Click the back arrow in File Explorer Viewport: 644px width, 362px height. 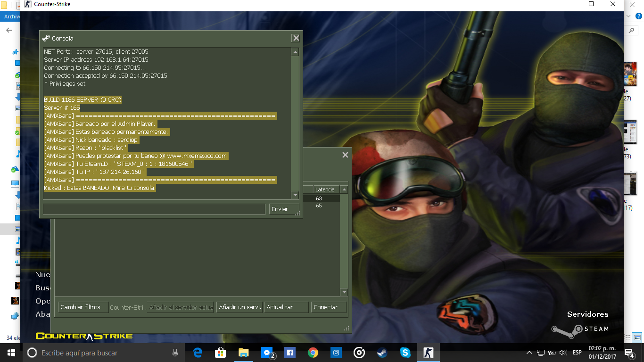8,30
